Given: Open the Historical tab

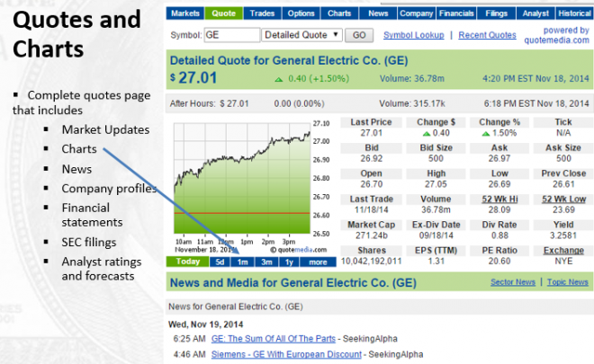Looking at the screenshot, I should click(574, 13).
